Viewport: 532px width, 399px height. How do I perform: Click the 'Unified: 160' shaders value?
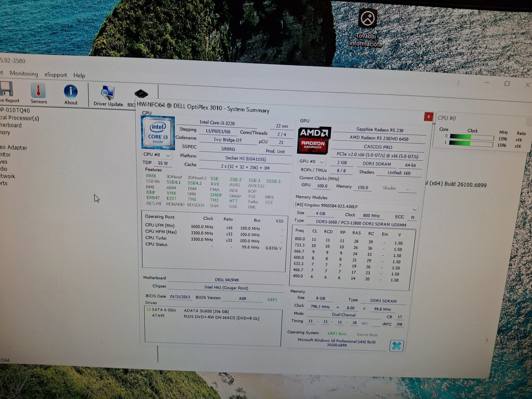click(x=399, y=173)
